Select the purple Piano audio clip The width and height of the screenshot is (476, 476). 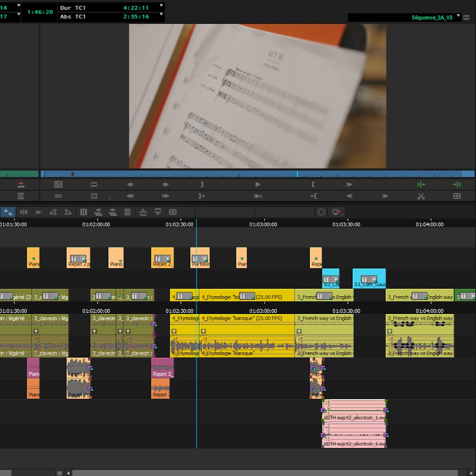click(x=33, y=368)
